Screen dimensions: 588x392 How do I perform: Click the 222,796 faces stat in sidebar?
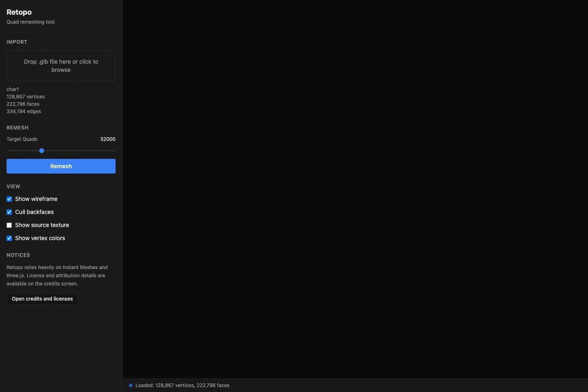coord(23,104)
